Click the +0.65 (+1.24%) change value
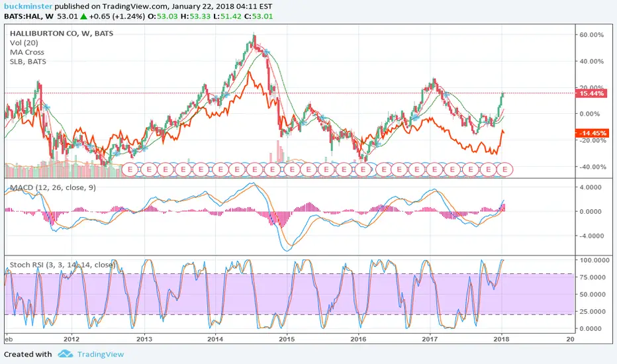This screenshot has height=364, width=617. [x=117, y=17]
